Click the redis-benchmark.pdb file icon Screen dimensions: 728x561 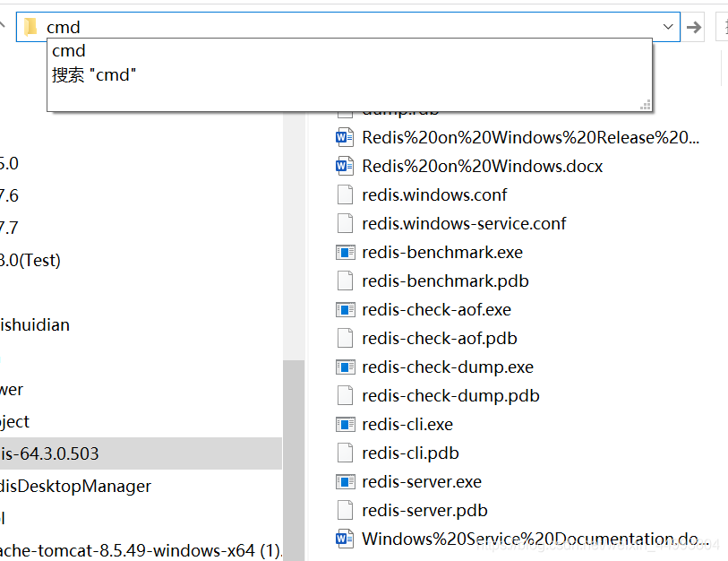(345, 280)
